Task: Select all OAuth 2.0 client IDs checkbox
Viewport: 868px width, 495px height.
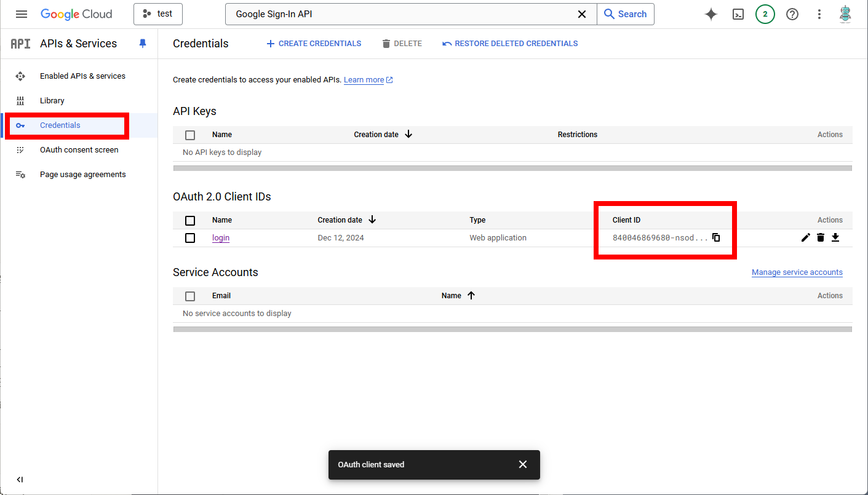Action: click(190, 220)
